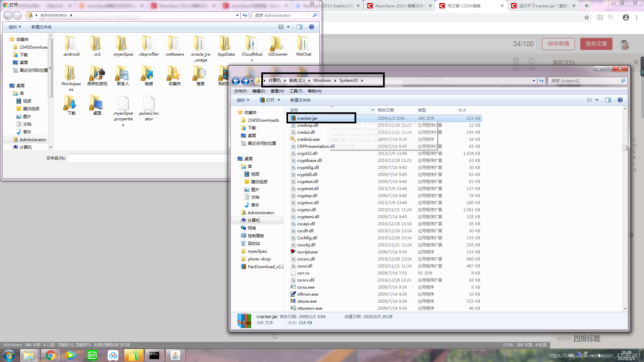Click the 保存草稿 button
This screenshot has height=362, width=644.
pos(558,44)
